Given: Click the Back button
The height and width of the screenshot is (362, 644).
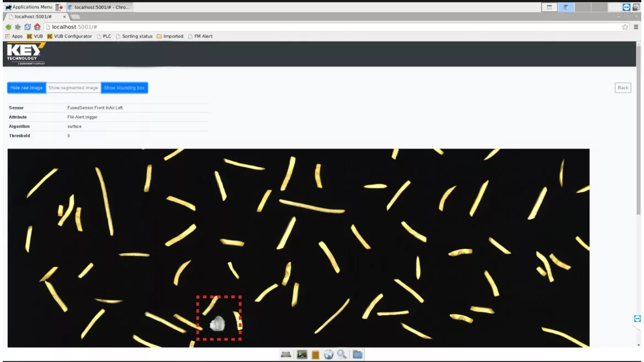Looking at the screenshot, I should 623,88.
